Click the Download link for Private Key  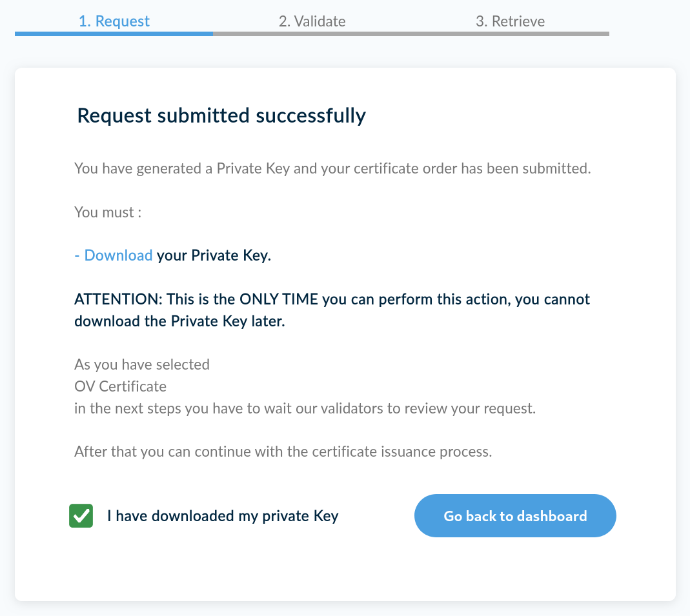[x=118, y=255]
